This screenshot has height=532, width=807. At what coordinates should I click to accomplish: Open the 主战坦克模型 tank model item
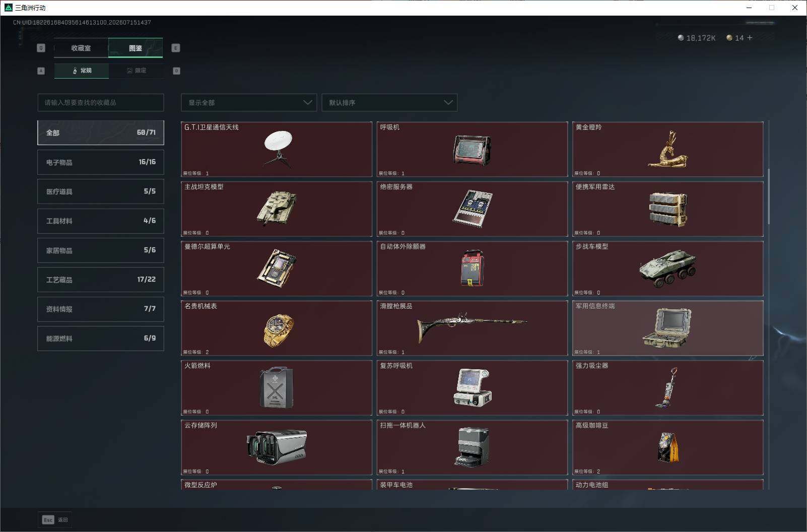click(277, 209)
